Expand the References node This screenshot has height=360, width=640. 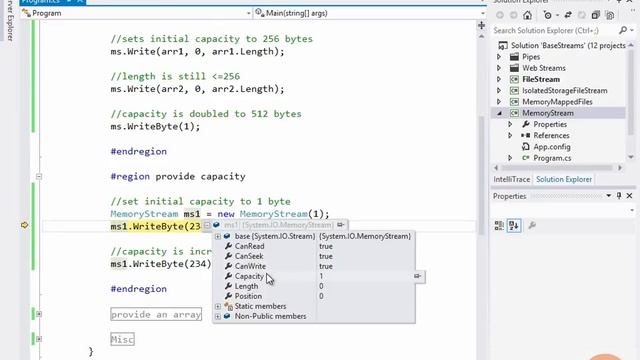pos(510,136)
